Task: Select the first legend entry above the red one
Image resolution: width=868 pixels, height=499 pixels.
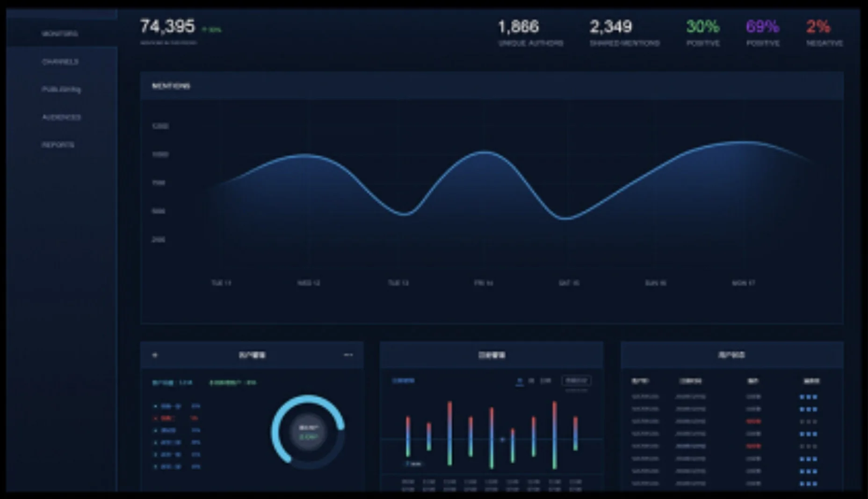Action: [177, 406]
